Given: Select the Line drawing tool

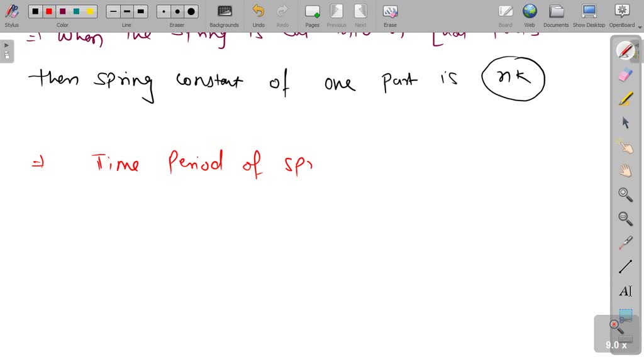Looking at the screenshot, I should 625,266.
